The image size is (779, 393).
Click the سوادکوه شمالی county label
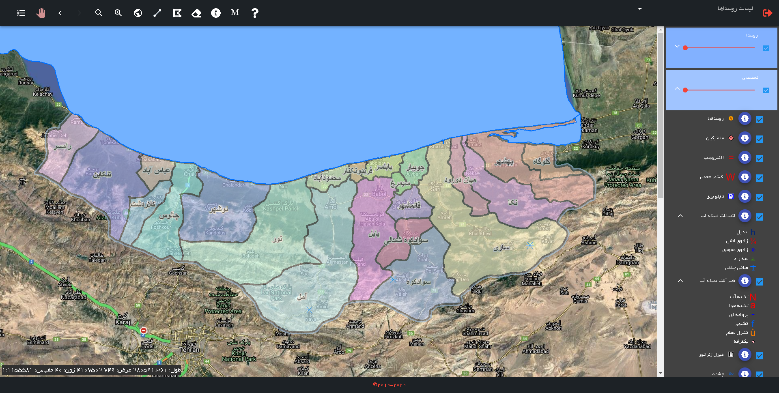[x=407, y=241]
